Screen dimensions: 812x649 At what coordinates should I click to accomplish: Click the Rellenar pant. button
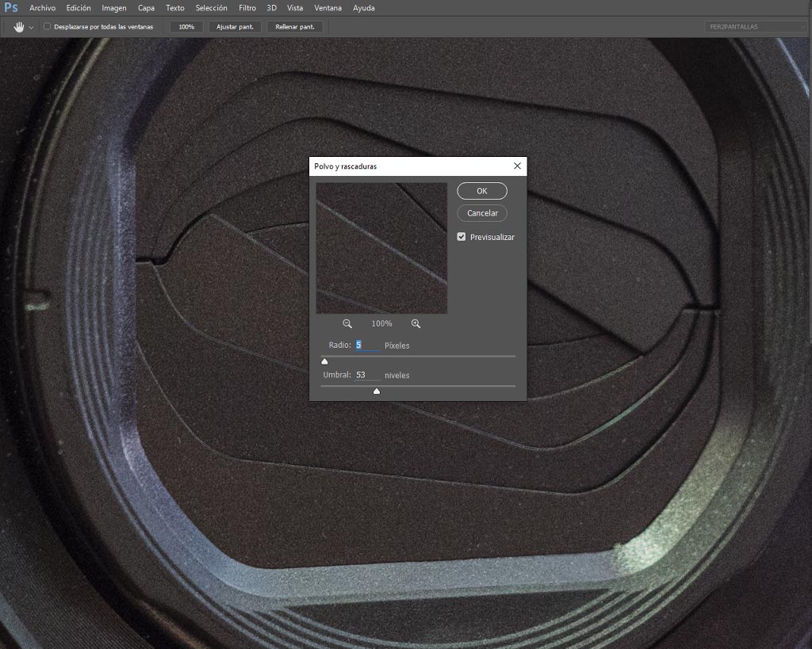tap(295, 27)
